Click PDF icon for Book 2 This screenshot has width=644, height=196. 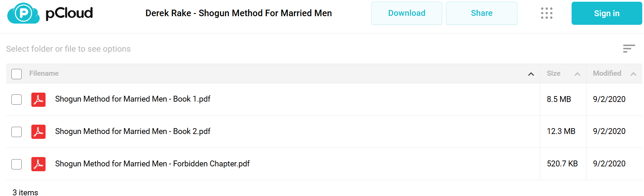[x=38, y=132]
